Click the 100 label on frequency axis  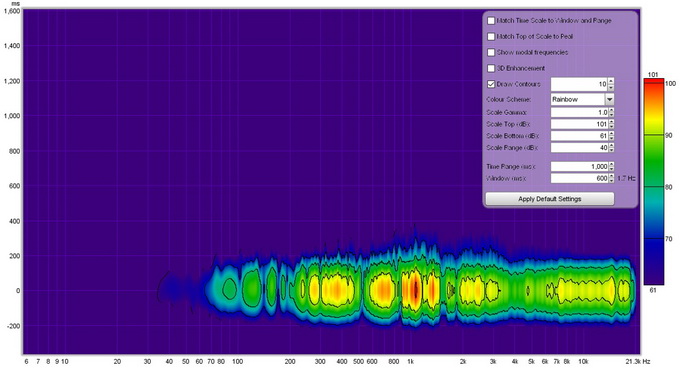pyautogui.click(x=237, y=361)
